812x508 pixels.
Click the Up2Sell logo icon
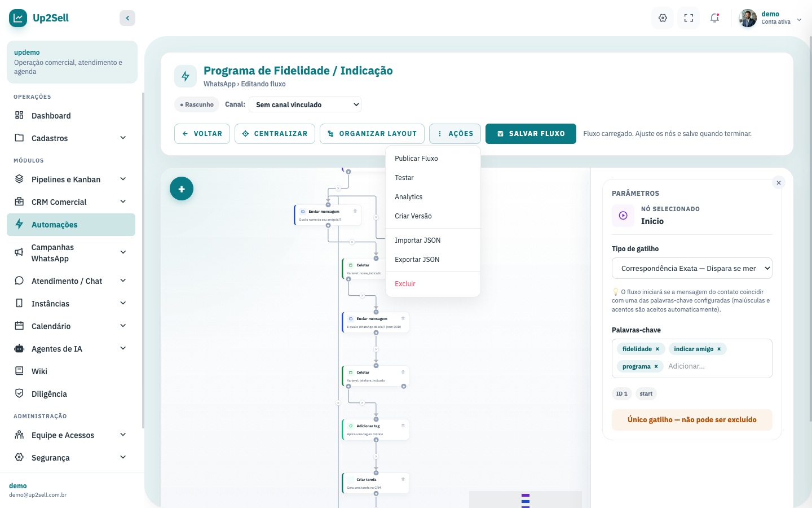point(18,18)
